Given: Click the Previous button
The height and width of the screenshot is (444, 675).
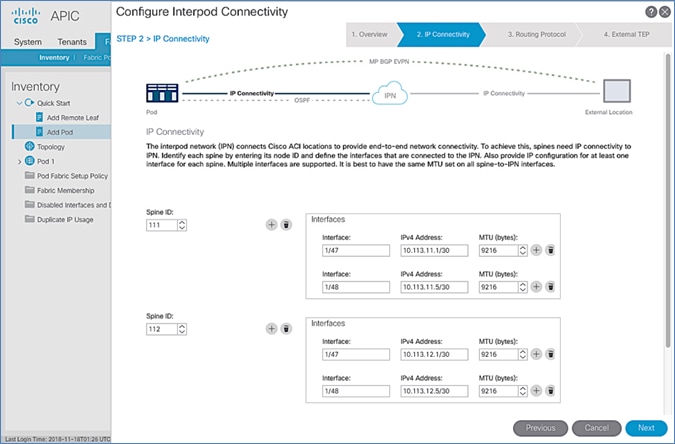Looking at the screenshot, I should [540, 428].
